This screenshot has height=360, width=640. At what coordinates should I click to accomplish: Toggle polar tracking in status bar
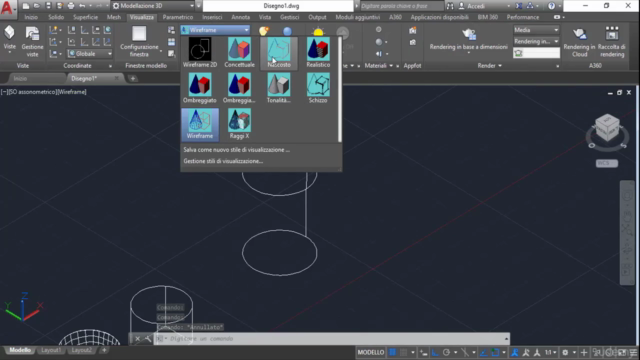[x=446, y=352]
